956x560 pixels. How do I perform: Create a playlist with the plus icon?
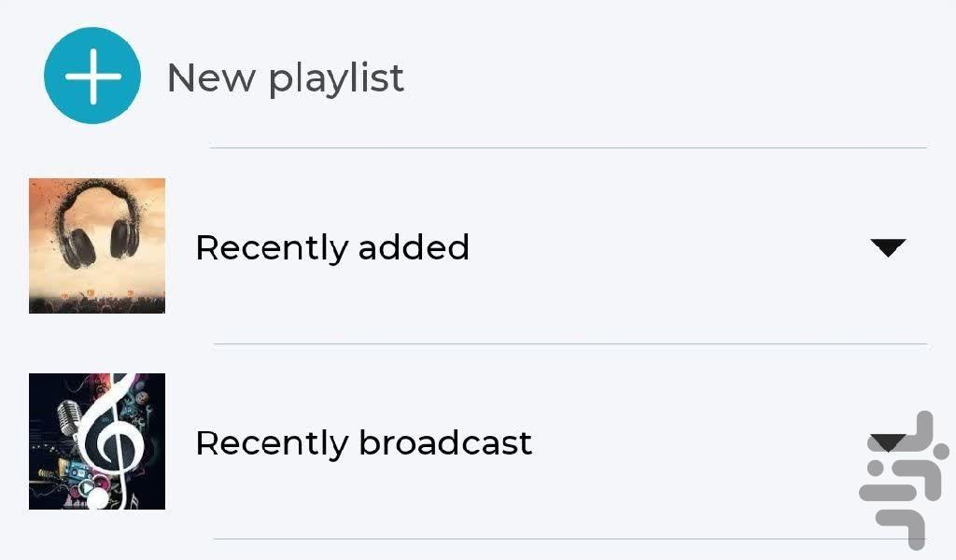(x=92, y=76)
